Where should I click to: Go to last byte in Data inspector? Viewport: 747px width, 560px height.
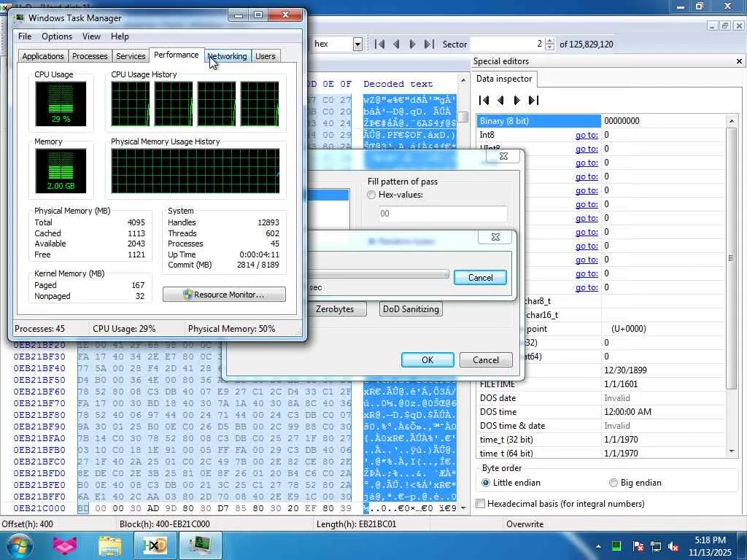[x=533, y=100]
